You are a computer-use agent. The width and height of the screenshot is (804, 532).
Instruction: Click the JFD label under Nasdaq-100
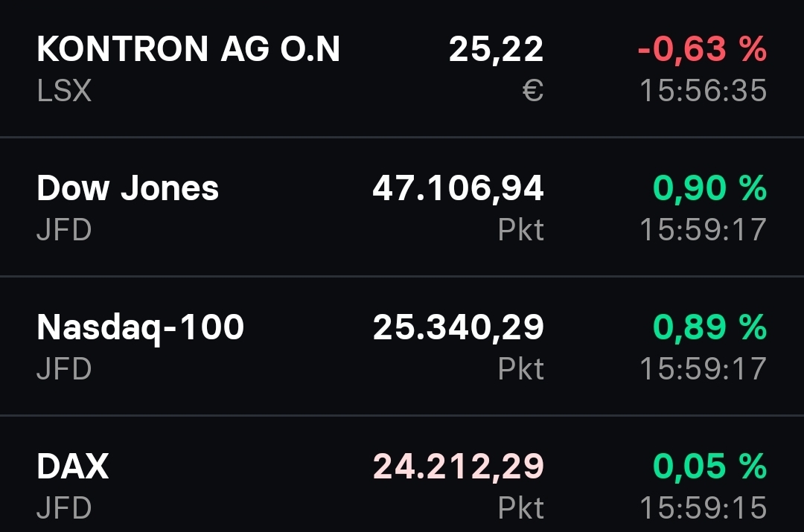coord(64,368)
